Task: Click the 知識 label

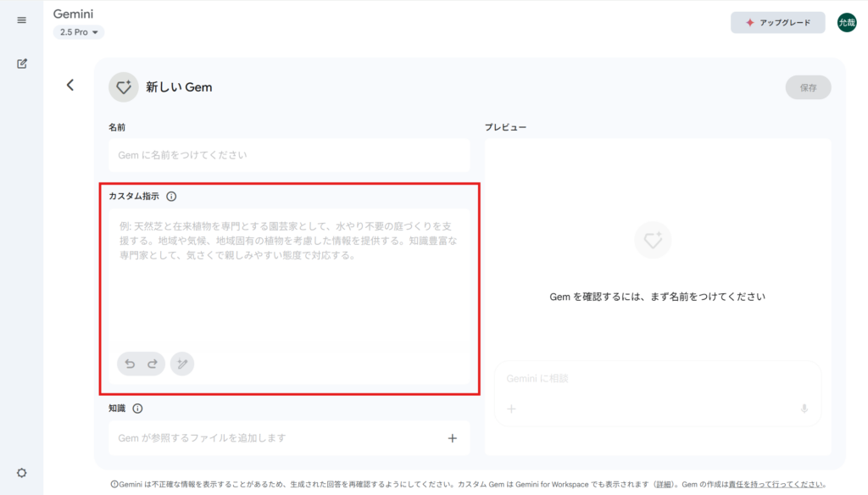Action: [117, 409]
